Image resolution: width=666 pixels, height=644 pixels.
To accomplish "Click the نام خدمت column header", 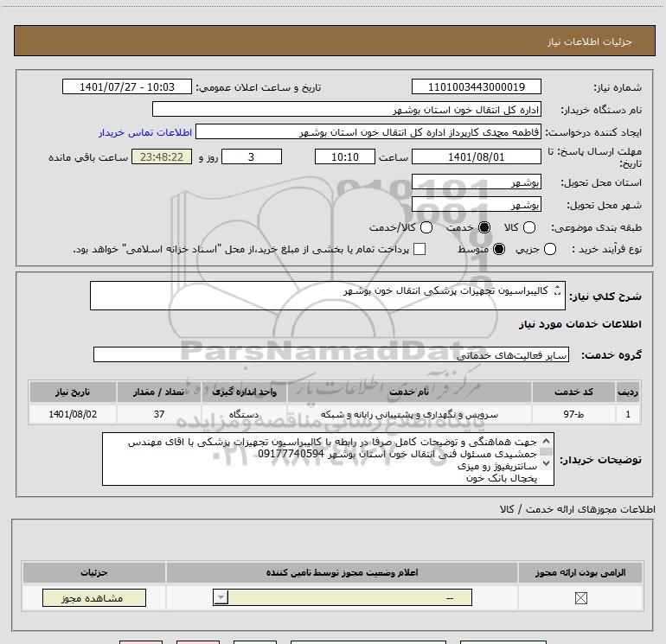I will [409, 392].
